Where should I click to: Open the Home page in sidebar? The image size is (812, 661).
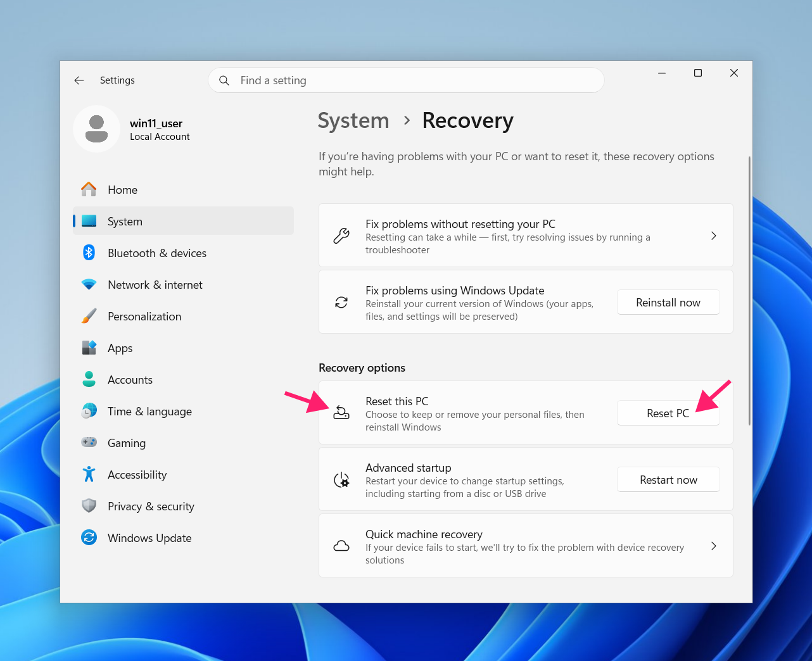[183, 189]
